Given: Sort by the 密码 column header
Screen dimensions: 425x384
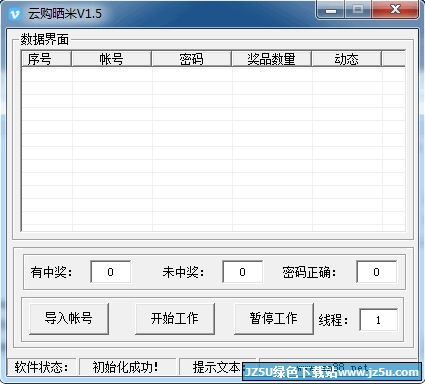Looking at the screenshot, I should pos(191,59).
